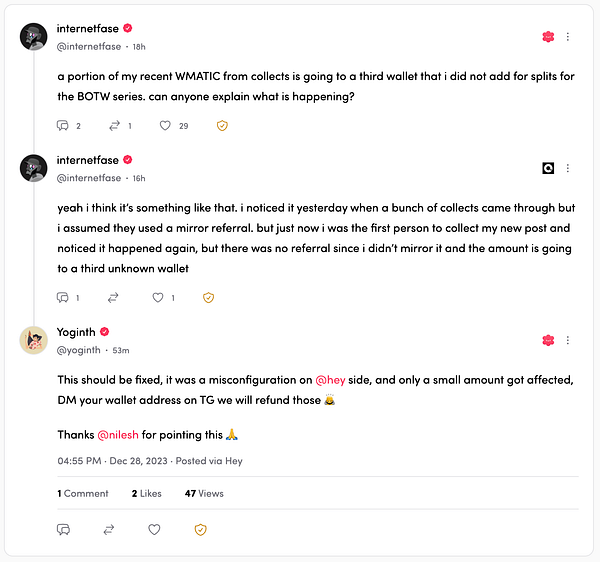Expand more options on Yoginth's post
Image resolution: width=600 pixels, height=562 pixels.
point(568,341)
